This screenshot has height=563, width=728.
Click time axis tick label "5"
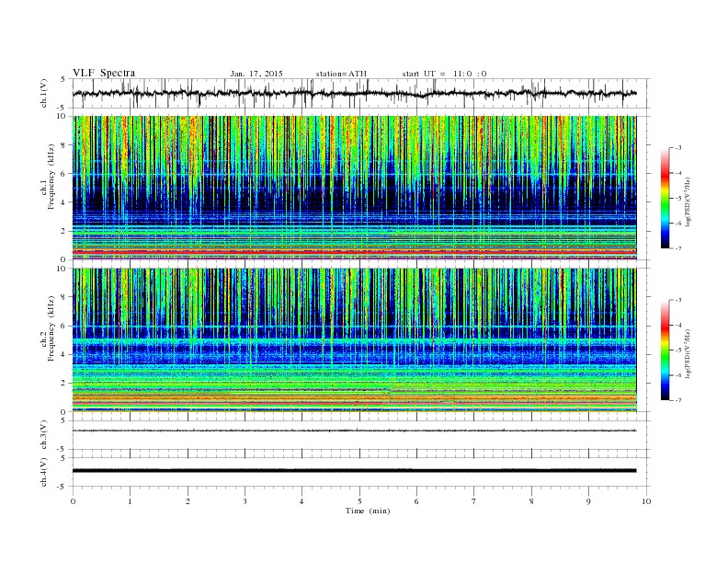(359, 501)
